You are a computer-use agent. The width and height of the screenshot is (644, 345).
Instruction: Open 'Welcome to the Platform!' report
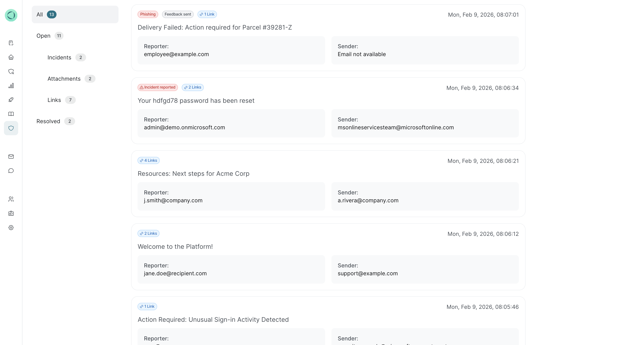click(175, 247)
